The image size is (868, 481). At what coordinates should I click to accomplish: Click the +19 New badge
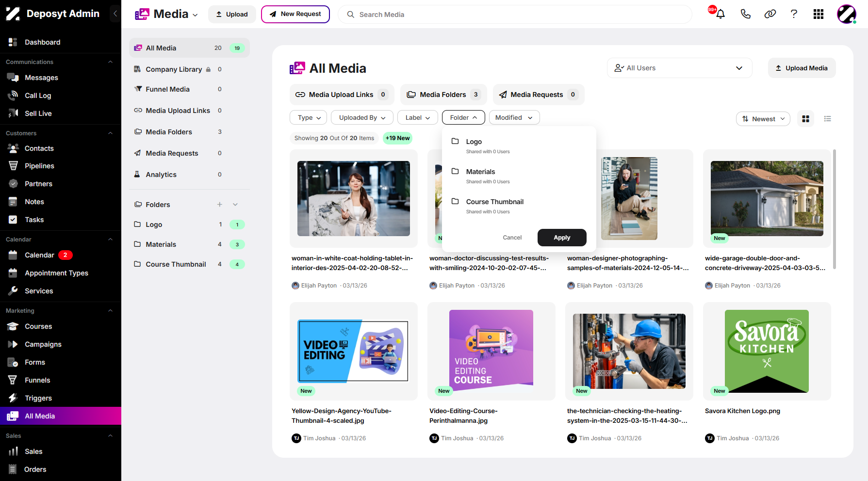point(397,138)
